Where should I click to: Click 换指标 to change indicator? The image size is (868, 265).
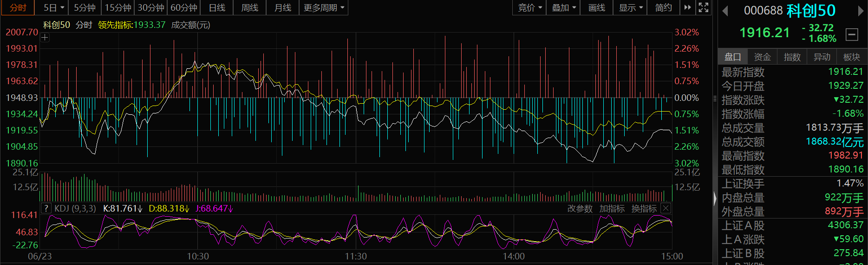pos(644,209)
